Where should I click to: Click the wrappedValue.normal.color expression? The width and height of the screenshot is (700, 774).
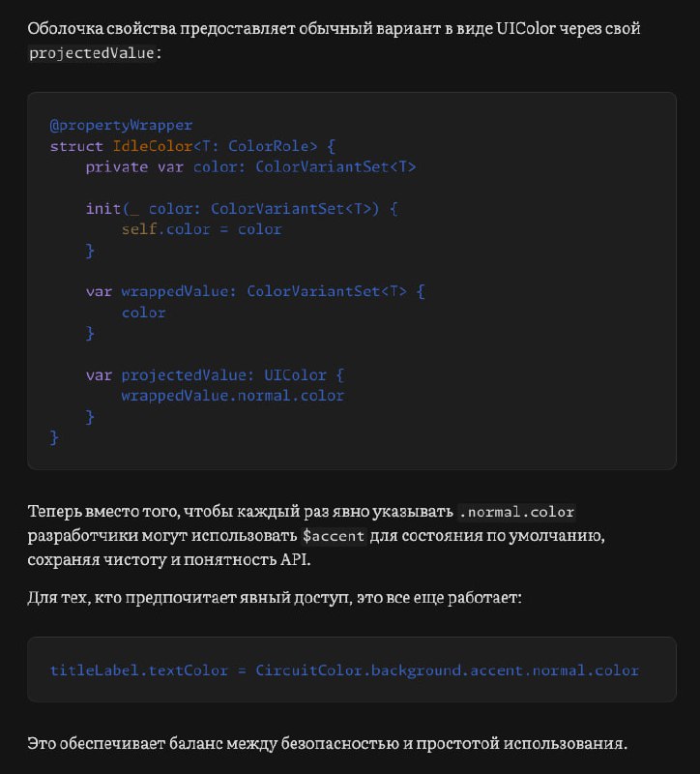point(233,396)
